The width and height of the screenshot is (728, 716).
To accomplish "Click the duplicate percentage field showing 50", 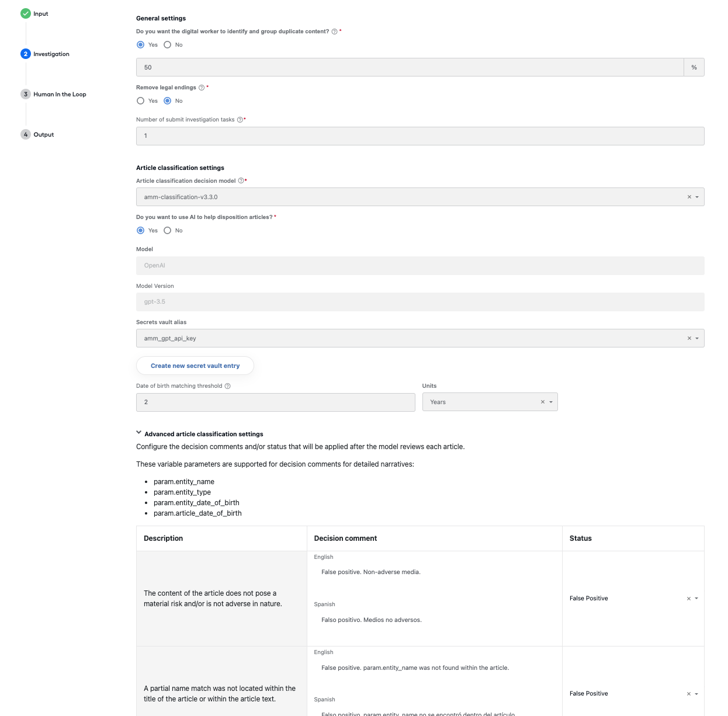I will (x=410, y=67).
